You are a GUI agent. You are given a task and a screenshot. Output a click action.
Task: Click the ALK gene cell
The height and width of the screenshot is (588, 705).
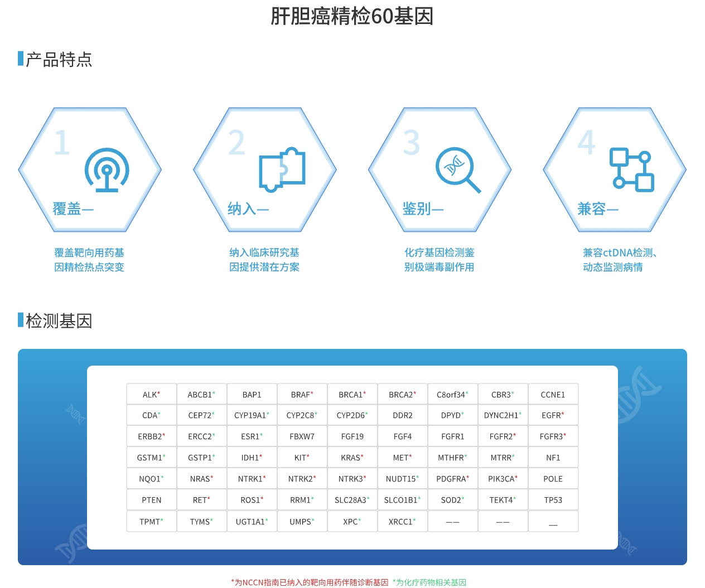(x=151, y=395)
